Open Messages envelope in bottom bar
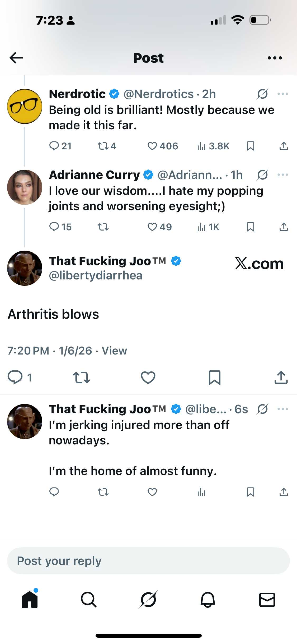The height and width of the screenshot is (644, 297). 267,599
